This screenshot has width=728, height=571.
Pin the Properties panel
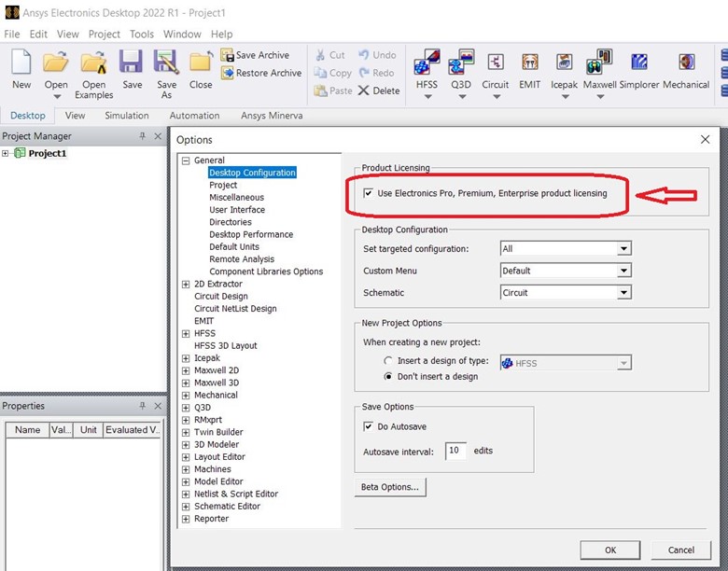pos(142,406)
